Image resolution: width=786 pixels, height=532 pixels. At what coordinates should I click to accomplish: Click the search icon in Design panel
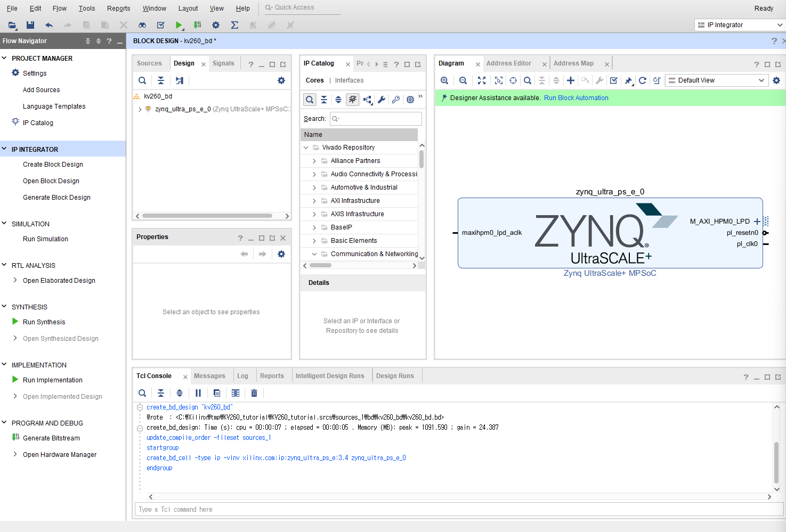[x=142, y=80]
